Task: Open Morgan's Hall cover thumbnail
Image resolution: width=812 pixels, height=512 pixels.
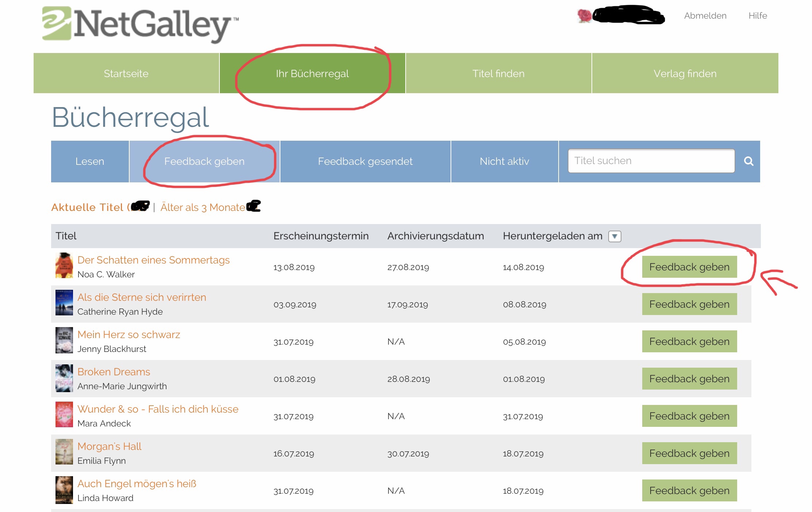Action: point(64,452)
